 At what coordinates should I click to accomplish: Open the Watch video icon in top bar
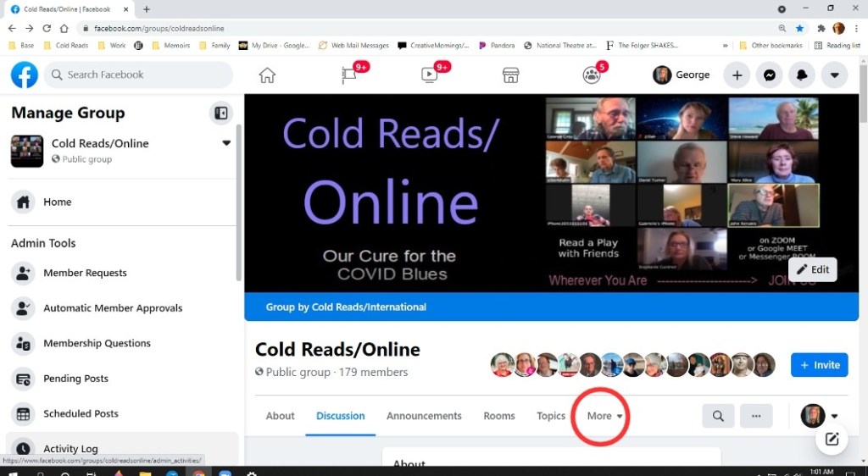[430, 75]
